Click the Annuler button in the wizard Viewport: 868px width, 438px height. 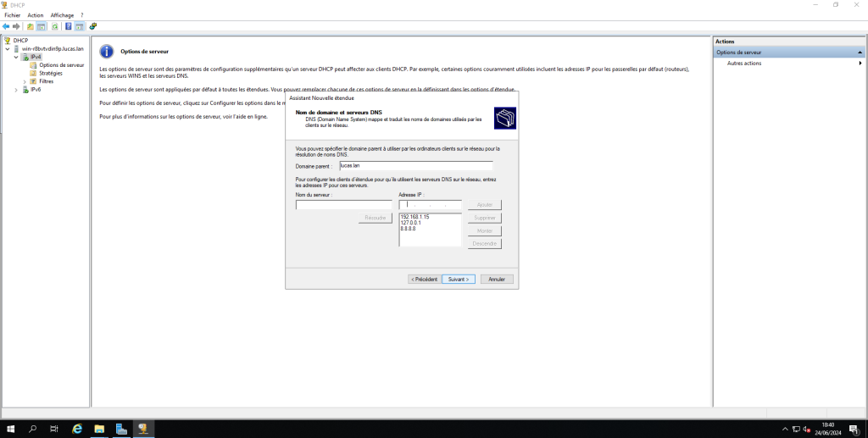(x=497, y=279)
